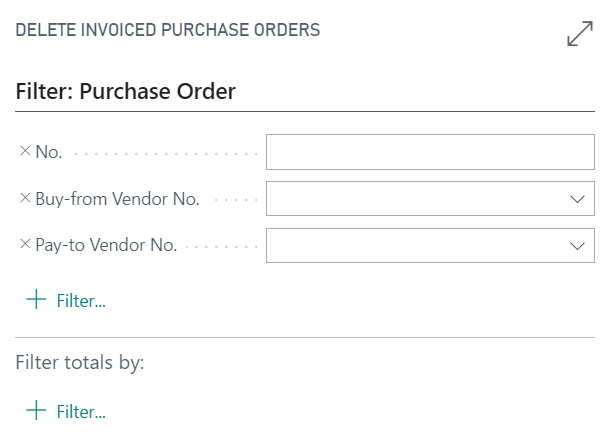
Task: Open the Buy-from Vendor No. dropdown arrow
Action: (x=577, y=199)
